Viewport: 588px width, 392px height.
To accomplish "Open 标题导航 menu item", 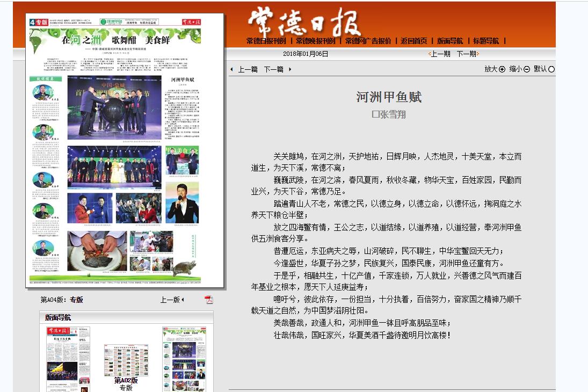I will 486,41.
